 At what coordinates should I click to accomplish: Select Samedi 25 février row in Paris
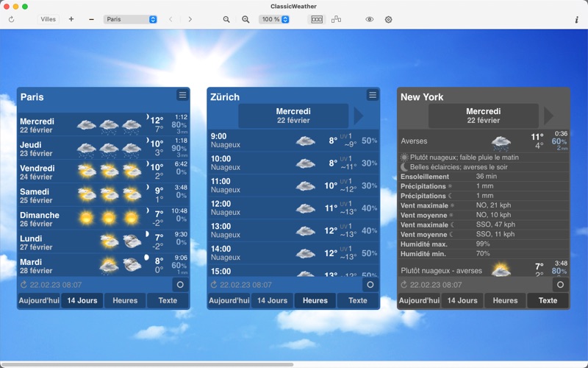click(104, 196)
